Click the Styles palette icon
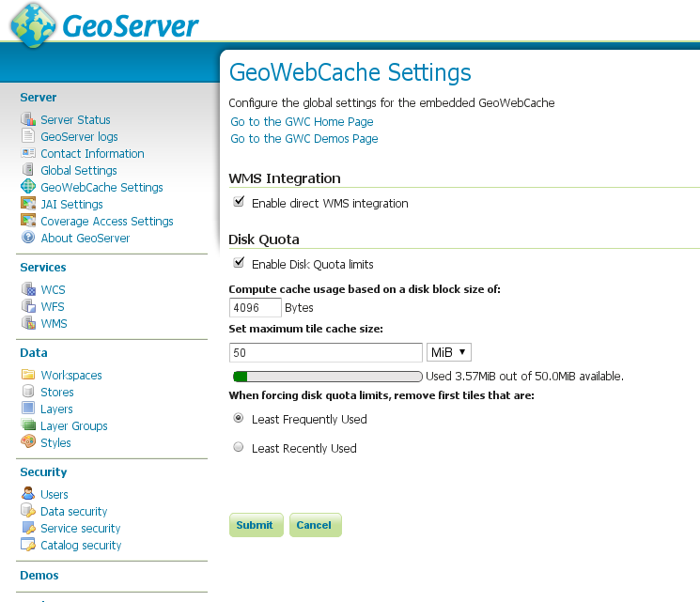 [x=28, y=441]
